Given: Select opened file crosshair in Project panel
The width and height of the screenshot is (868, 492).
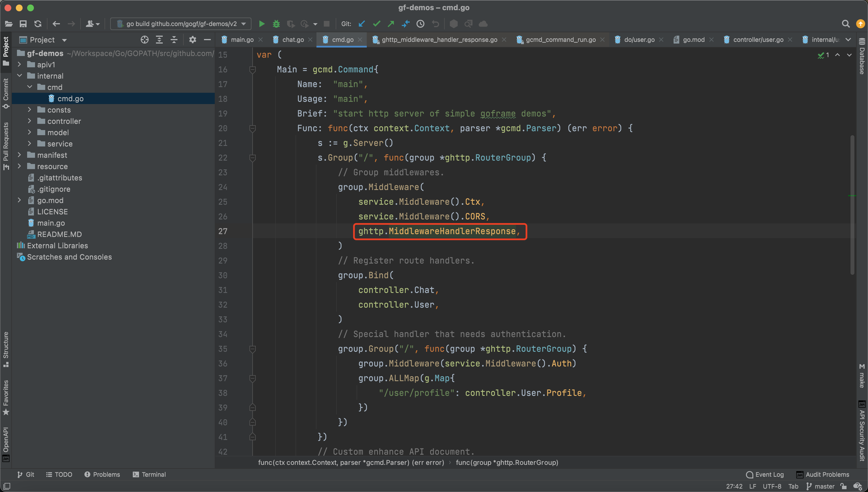Looking at the screenshot, I should coord(144,40).
